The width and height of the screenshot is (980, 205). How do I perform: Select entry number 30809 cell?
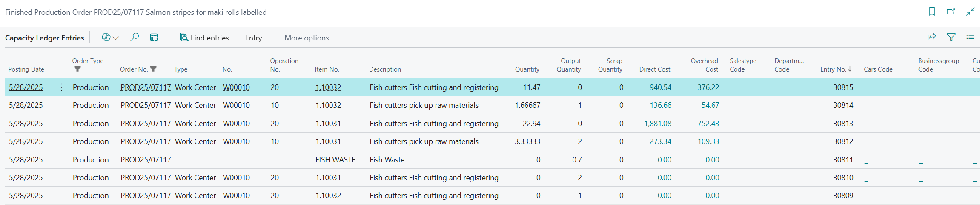click(x=843, y=195)
